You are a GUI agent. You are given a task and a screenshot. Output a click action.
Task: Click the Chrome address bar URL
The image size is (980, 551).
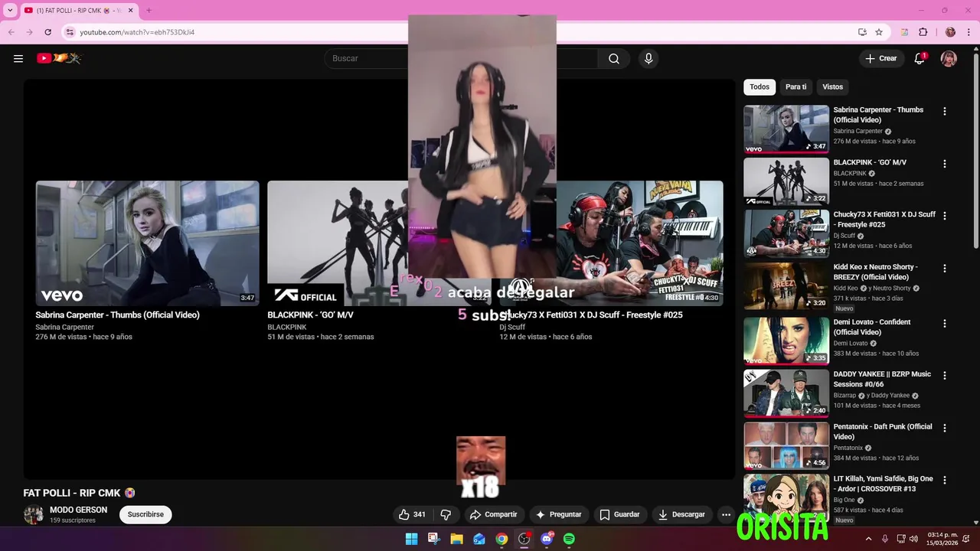pyautogui.click(x=137, y=32)
